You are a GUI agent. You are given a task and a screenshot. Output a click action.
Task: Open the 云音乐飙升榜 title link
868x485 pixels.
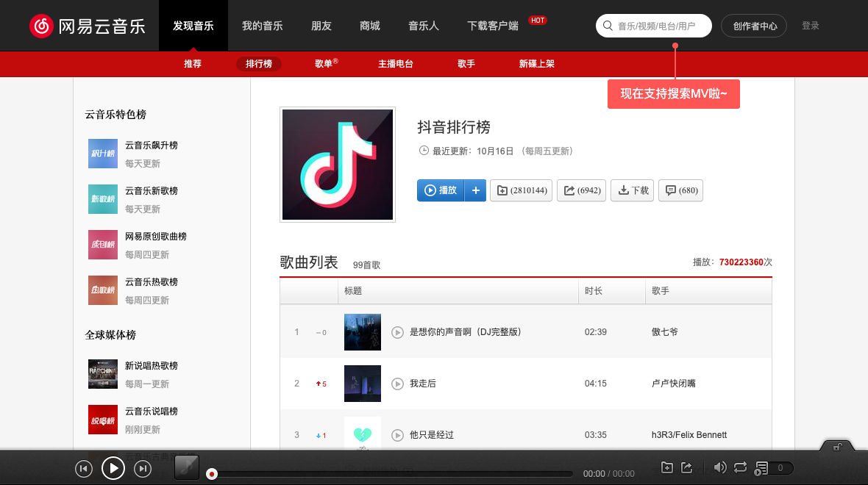[152, 145]
